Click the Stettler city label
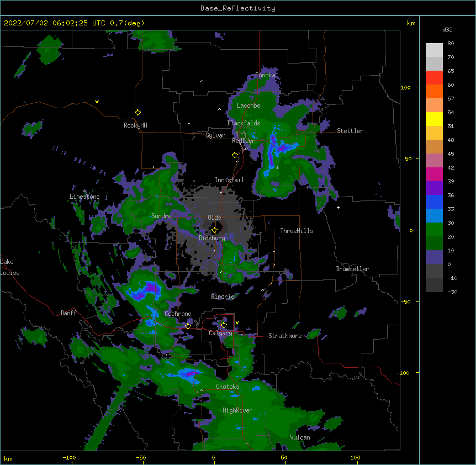This screenshot has width=476, height=465. point(350,131)
